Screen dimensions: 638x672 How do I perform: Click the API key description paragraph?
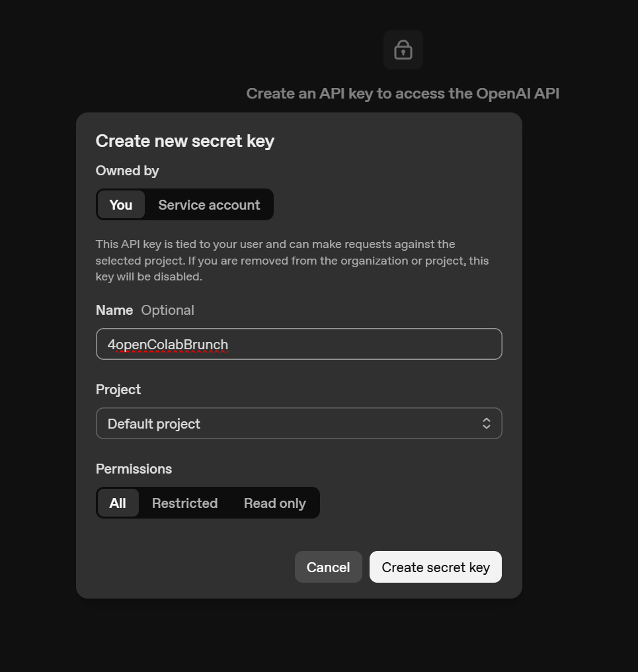[292, 261]
